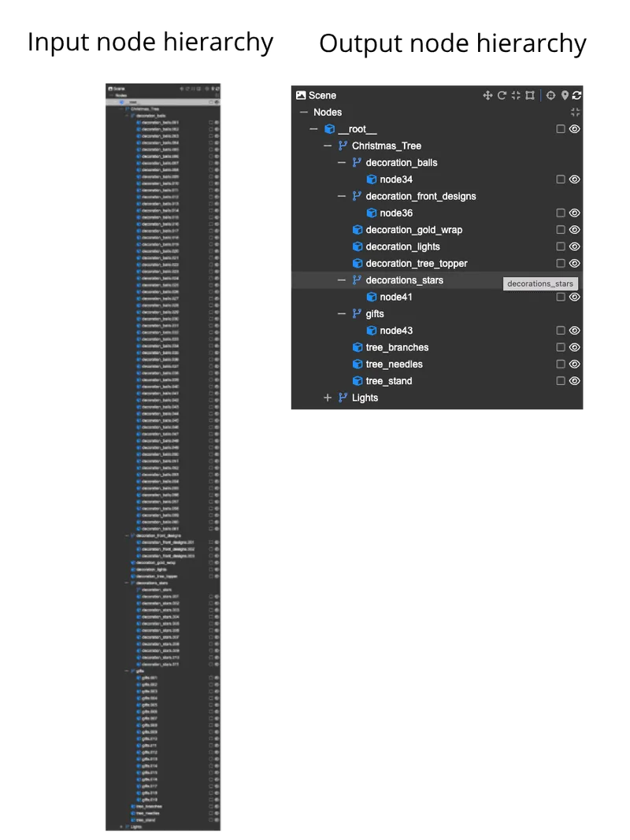Select the tree_branches node
Image resolution: width=630 pixels, height=840 pixels.
pos(397,347)
